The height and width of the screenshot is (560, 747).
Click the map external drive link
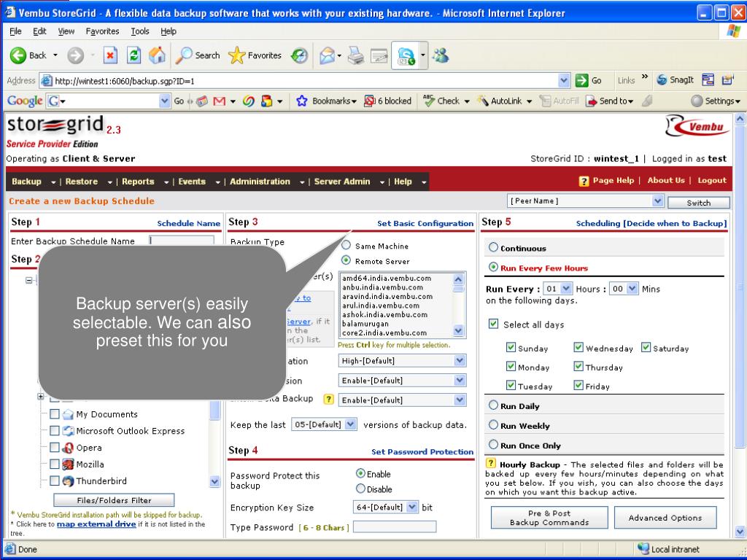coord(96,524)
